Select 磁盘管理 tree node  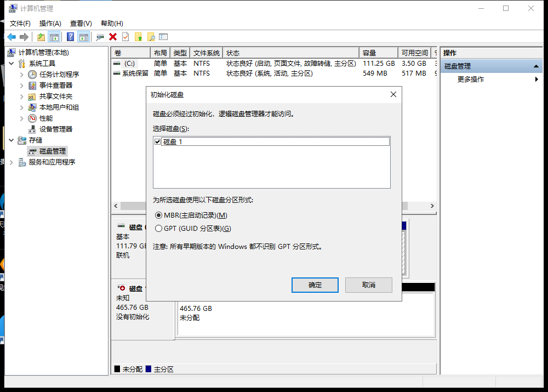[53, 151]
